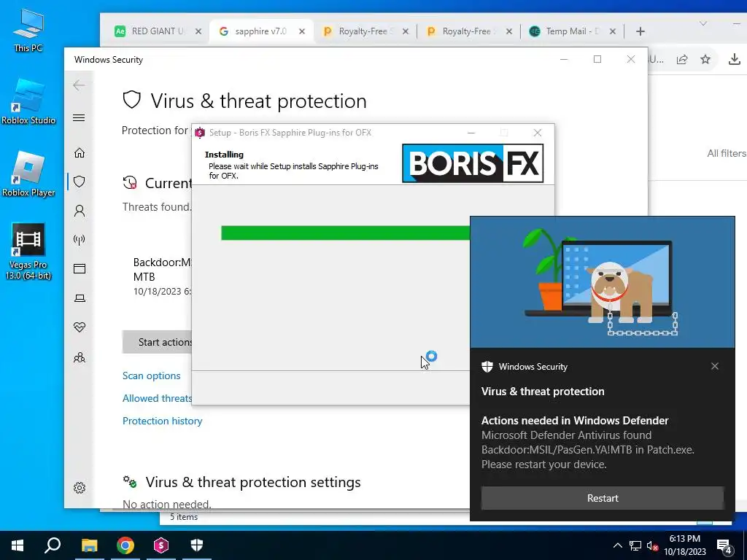747x560 pixels.
Task: Open taskbar Search magnifier
Action: click(x=53, y=545)
